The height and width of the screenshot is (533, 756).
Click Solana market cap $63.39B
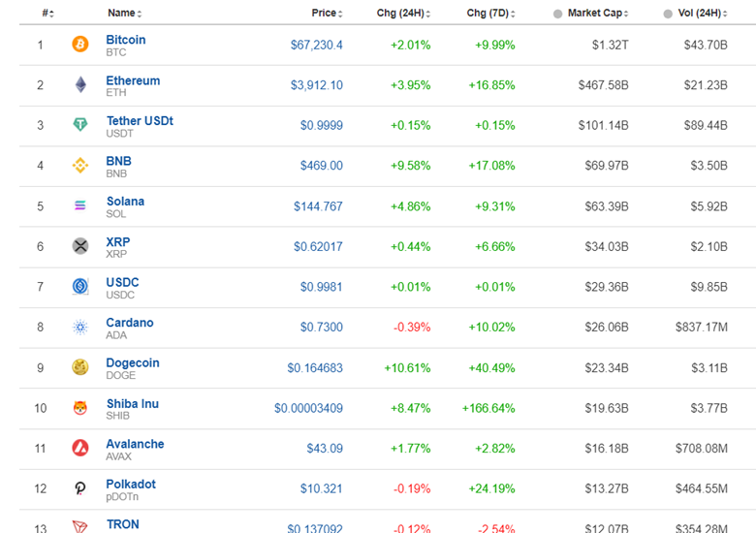[x=607, y=206]
